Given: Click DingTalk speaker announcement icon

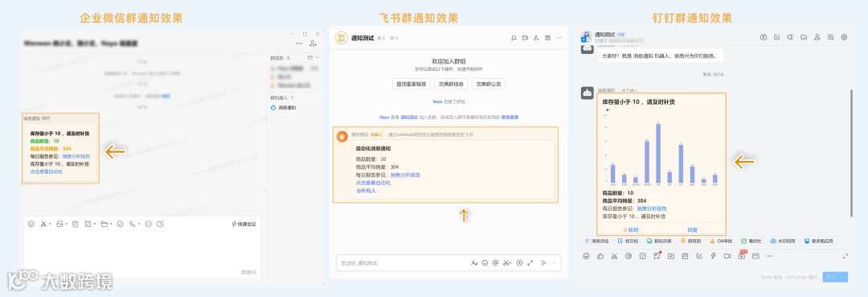Looking at the screenshot, I should point(790,37).
